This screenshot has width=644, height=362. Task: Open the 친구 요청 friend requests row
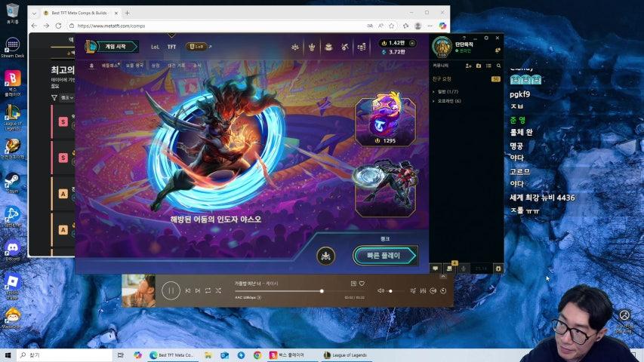point(466,78)
